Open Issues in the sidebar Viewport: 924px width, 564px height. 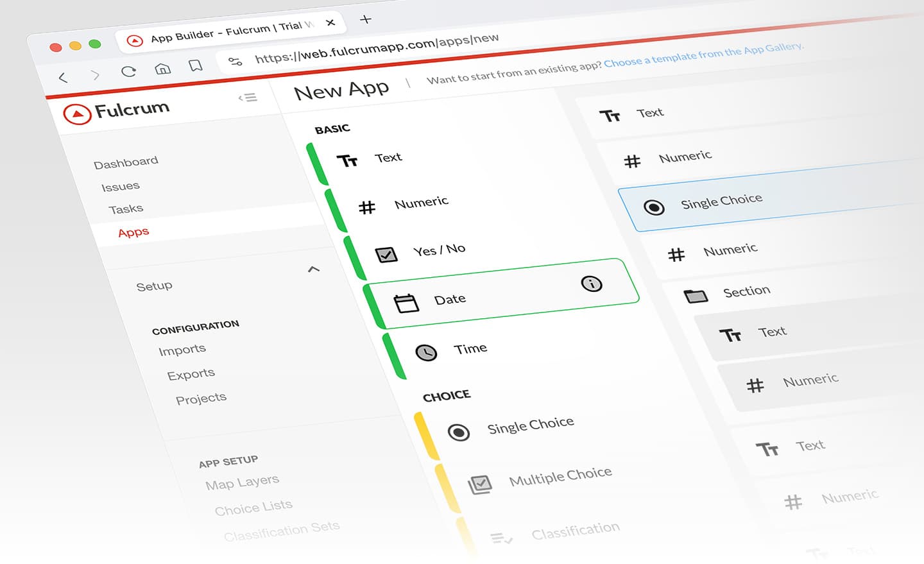(x=121, y=187)
